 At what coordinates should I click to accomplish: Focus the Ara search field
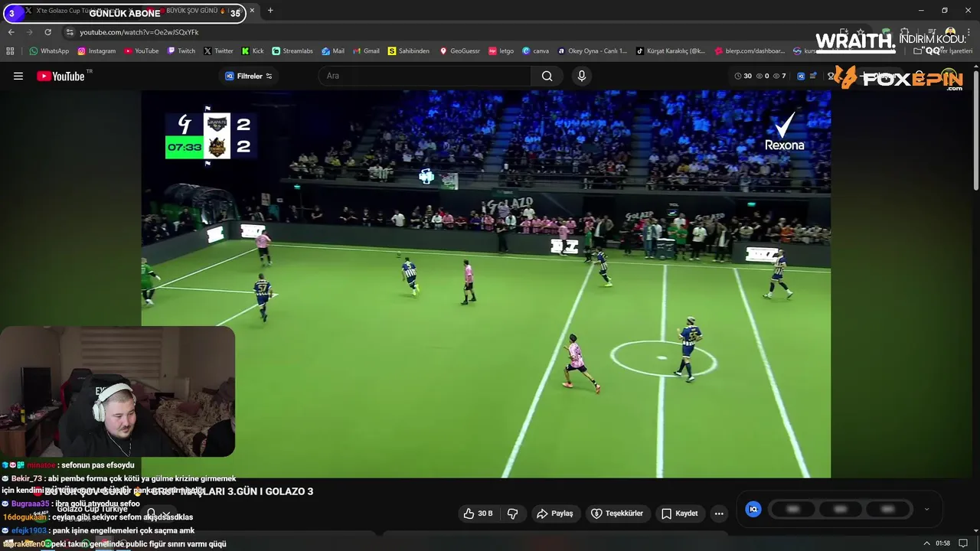tap(425, 76)
